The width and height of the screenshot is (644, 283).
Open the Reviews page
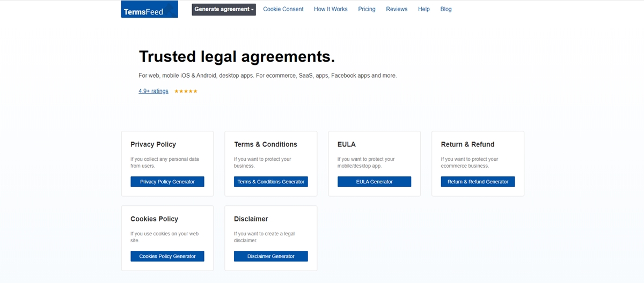397,9
